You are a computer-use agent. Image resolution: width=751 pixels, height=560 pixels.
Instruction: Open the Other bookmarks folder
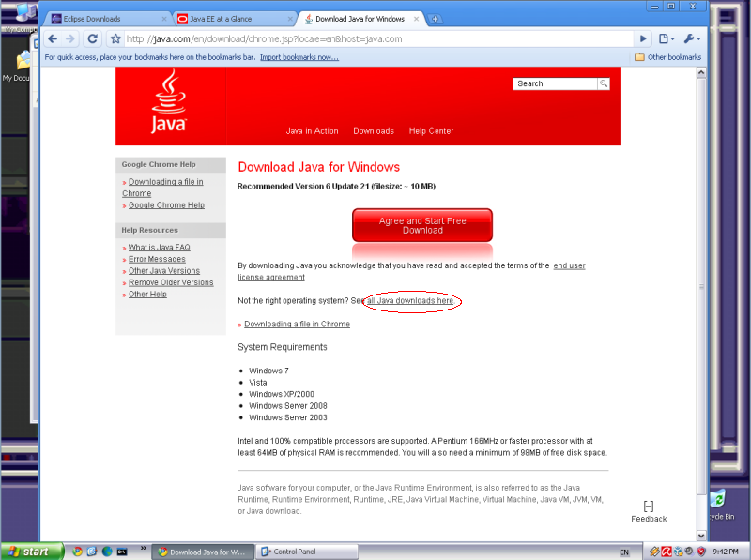(667, 57)
